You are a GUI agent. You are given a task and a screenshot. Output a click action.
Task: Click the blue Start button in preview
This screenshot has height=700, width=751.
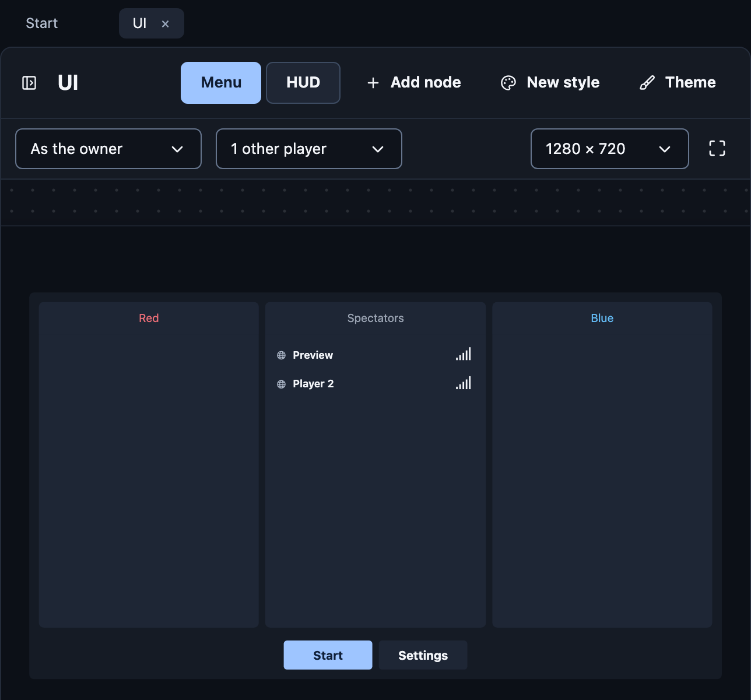[x=328, y=655]
